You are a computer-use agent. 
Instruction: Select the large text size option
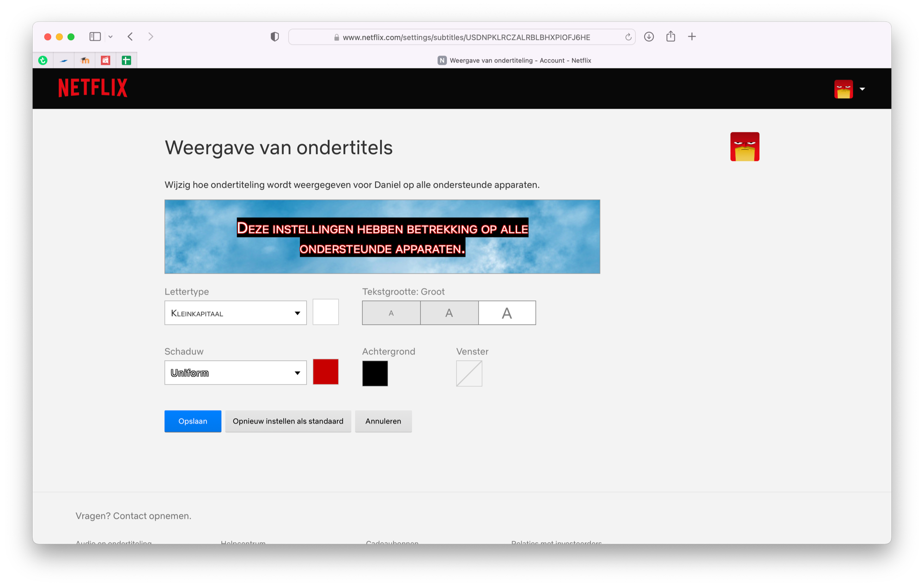coord(506,313)
